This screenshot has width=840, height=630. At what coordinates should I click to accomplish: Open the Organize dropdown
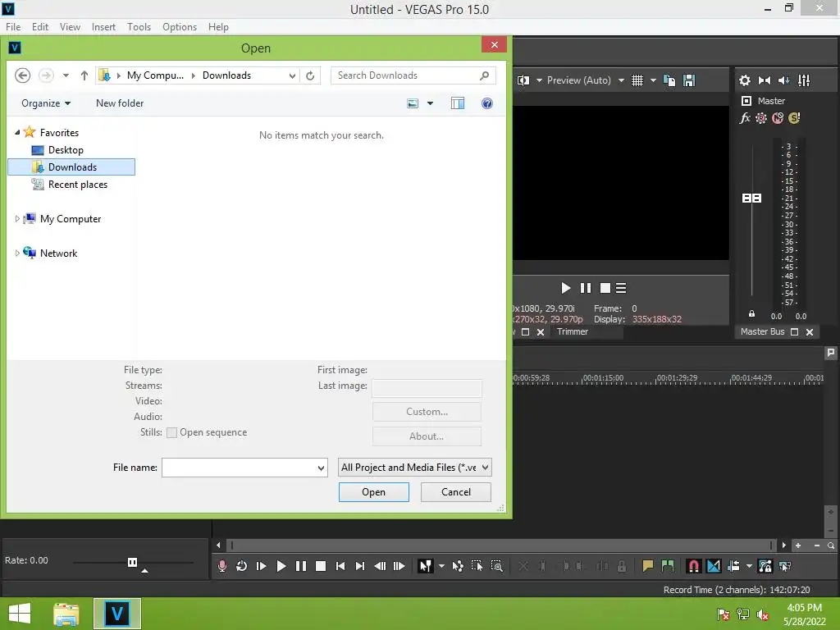point(46,103)
